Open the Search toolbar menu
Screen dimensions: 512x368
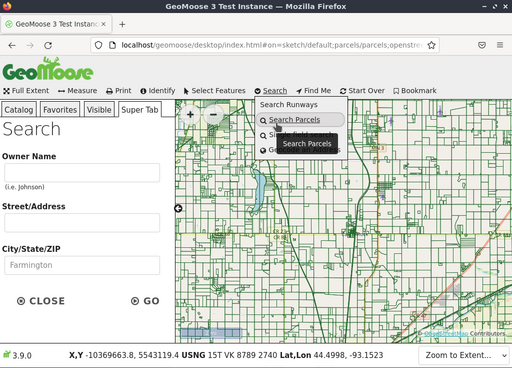point(271,91)
